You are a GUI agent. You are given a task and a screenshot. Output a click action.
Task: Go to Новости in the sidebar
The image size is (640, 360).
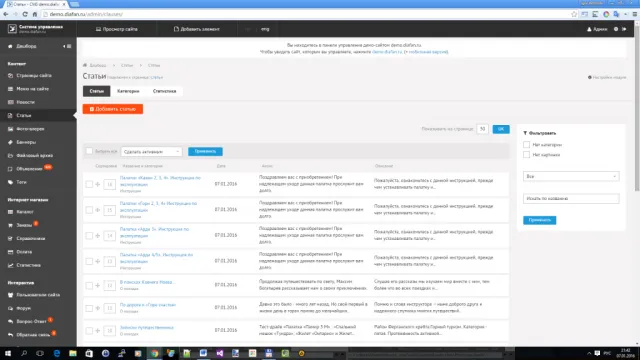point(25,102)
